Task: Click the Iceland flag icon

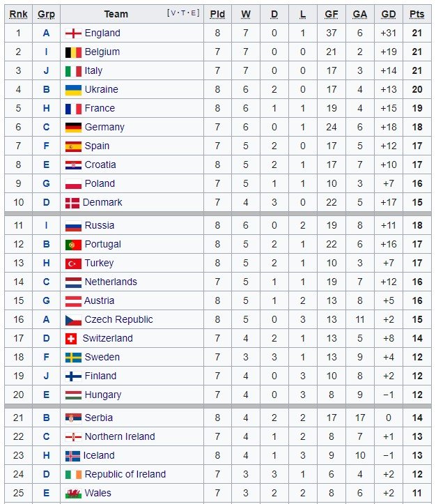Action: click(73, 455)
